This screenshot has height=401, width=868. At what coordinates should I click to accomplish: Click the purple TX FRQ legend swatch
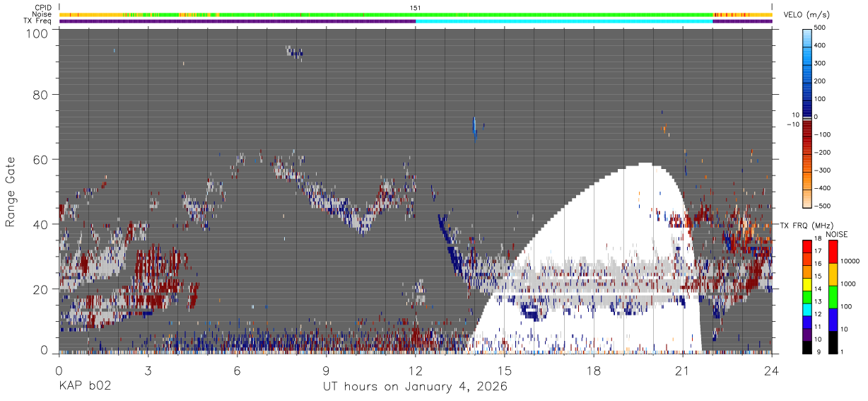[x=807, y=333]
